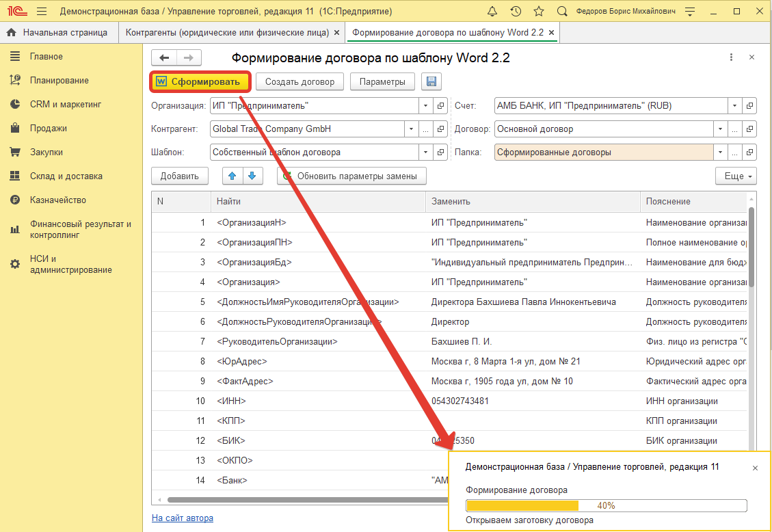This screenshot has height=532, width=772.
Task: Click into the Контрагент input field
Action: coord(306,129)
